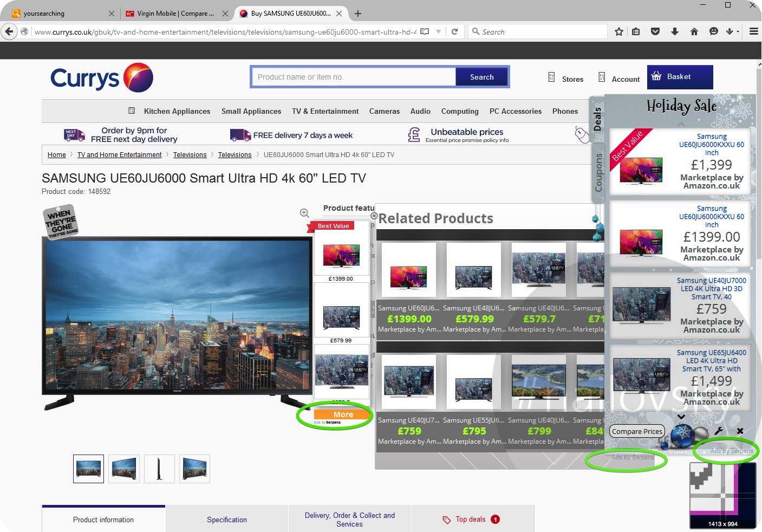Open the Pocket icon in browser toolbar
This screenshot has height=532, width=762.
[655, 32]
